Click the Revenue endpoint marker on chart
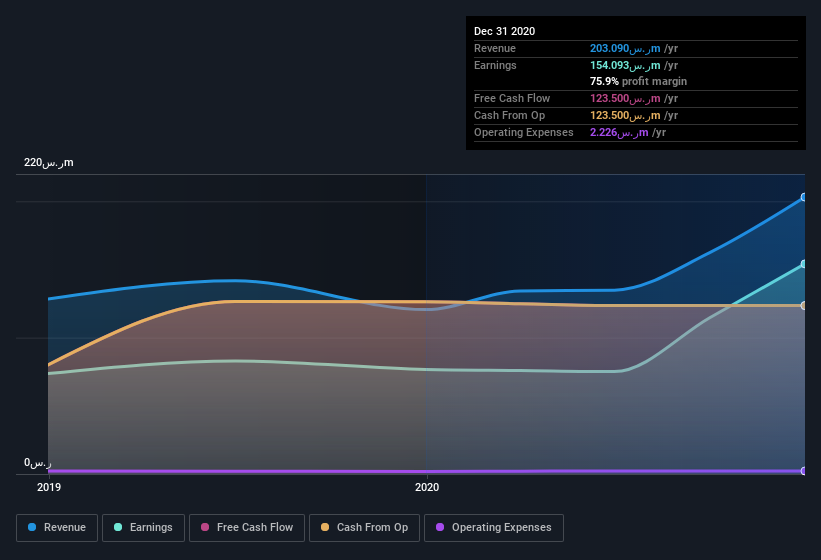 (803, 197)
